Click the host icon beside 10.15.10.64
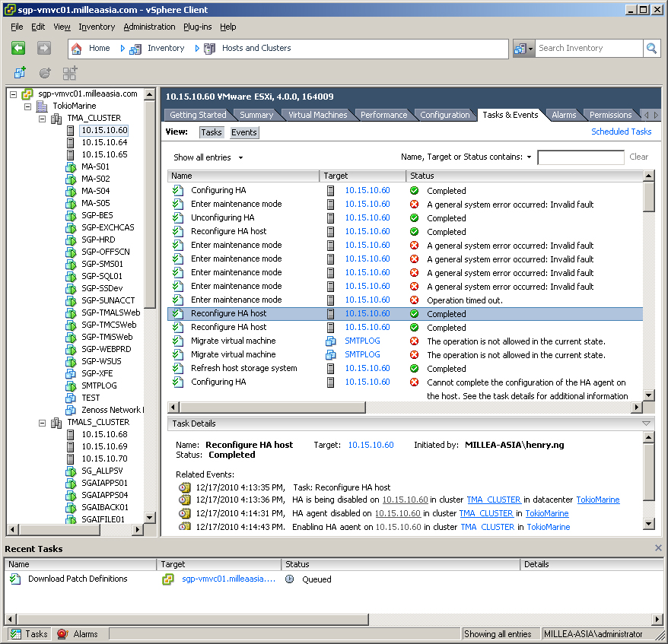This screenshot has width=668, height=644. coord(71,143)
